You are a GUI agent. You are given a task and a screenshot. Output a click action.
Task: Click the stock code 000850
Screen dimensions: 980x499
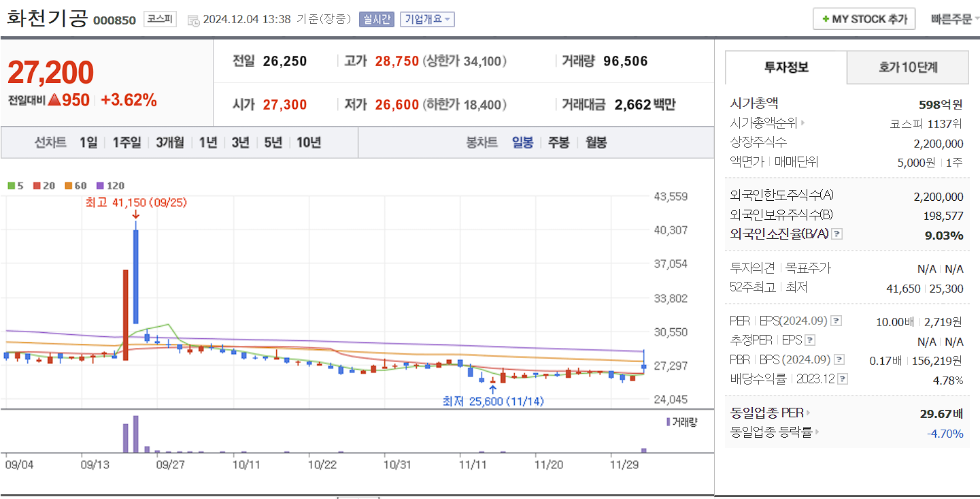point(114,20)
